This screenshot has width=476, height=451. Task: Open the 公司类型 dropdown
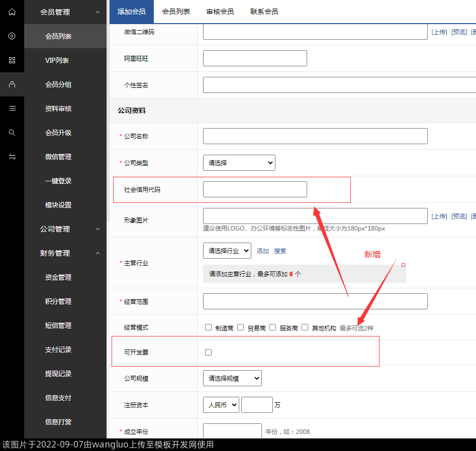(x=239, y=163)
